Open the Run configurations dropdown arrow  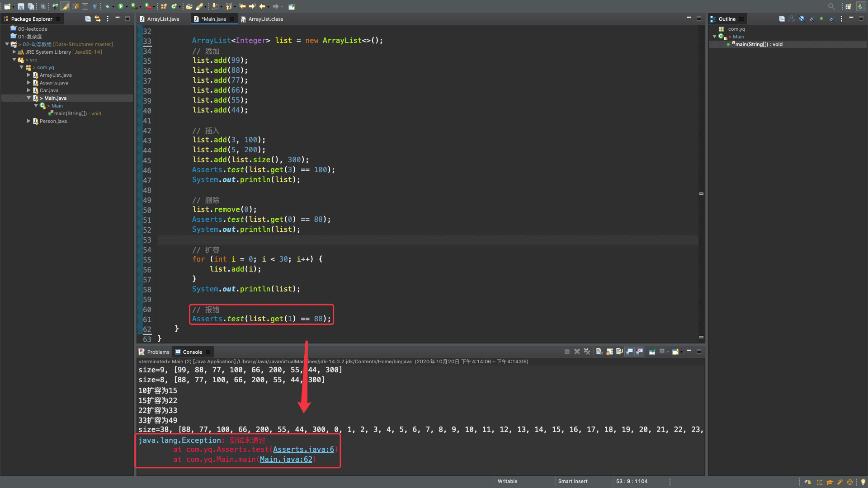(127, 7)
